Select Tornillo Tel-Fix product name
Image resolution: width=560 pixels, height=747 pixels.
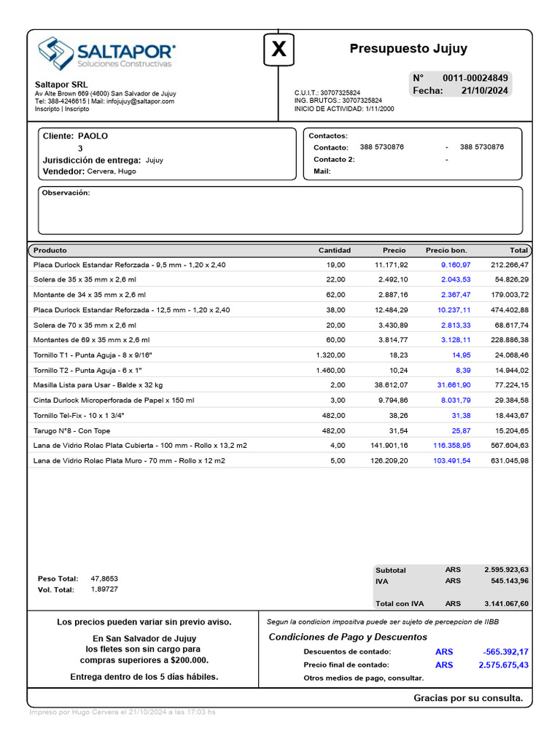[79, 416]
